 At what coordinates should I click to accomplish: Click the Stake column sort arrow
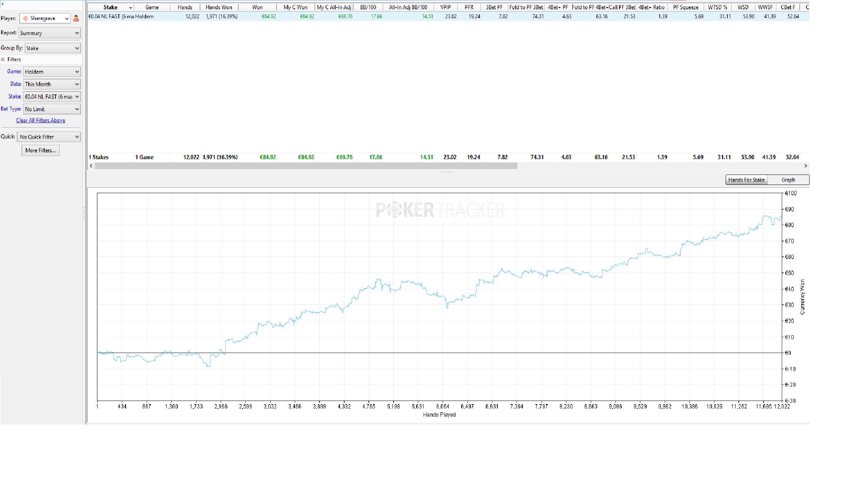click(131, 8)
